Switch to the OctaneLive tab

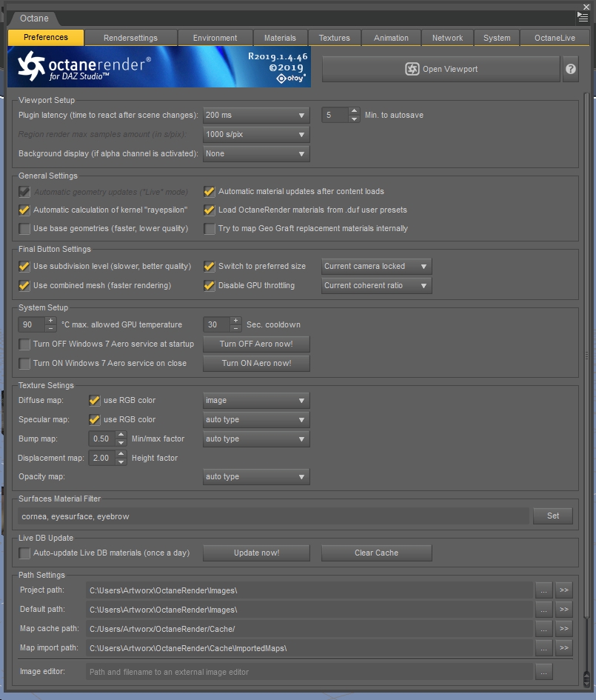[x=555, y=38]
